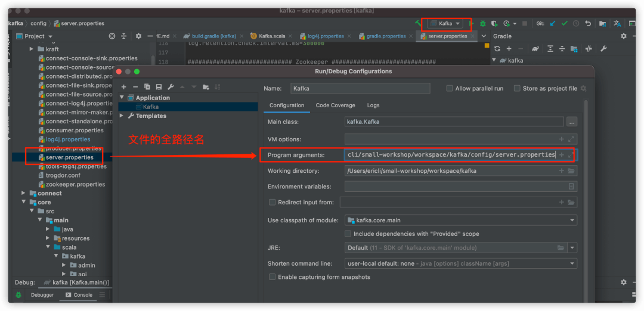
Task: Switch to the Debugger tab
Action: coord(42,294)
